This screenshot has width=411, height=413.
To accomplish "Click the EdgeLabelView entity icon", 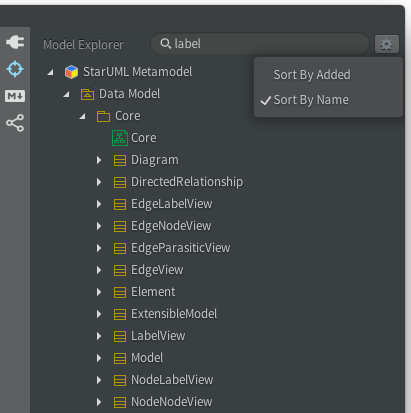I will (120, 204).
